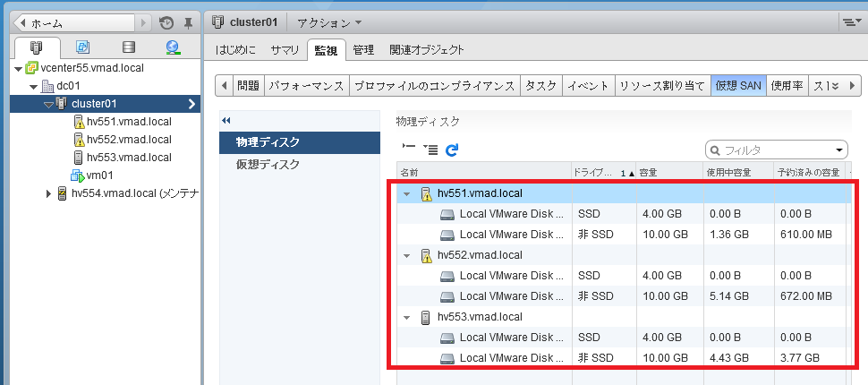Click the SSD disk icon under hv553
This screenshot has height=385, width=868.
pyautogui.click(x=447, y=338)
